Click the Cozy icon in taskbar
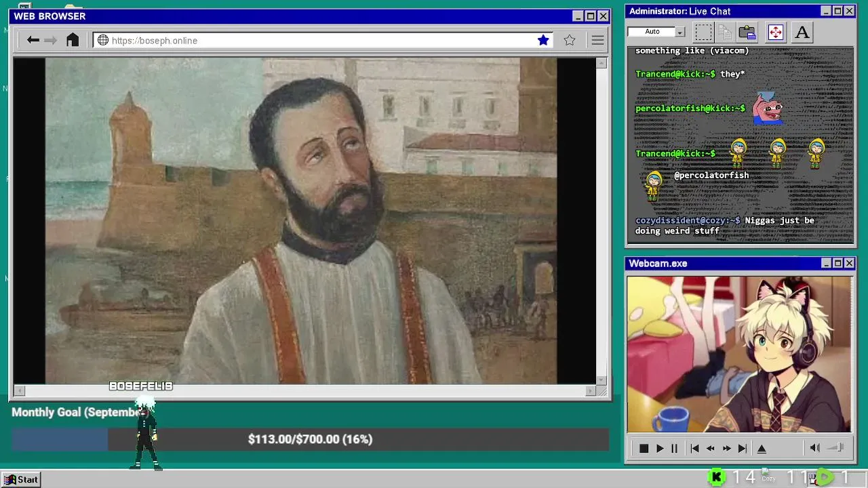 coord(768,476)
